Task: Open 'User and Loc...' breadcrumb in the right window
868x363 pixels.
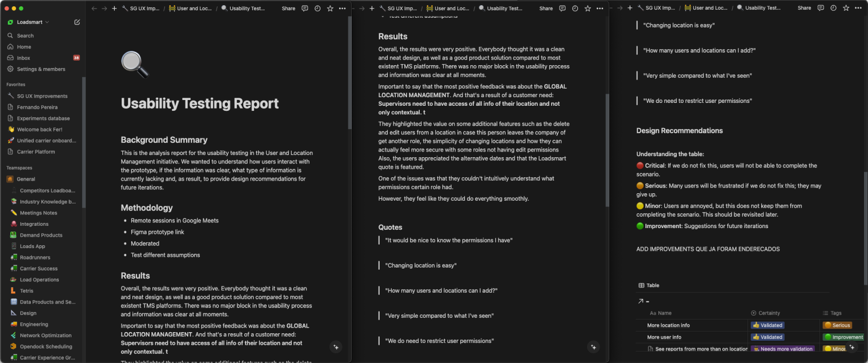Action: 706,9
